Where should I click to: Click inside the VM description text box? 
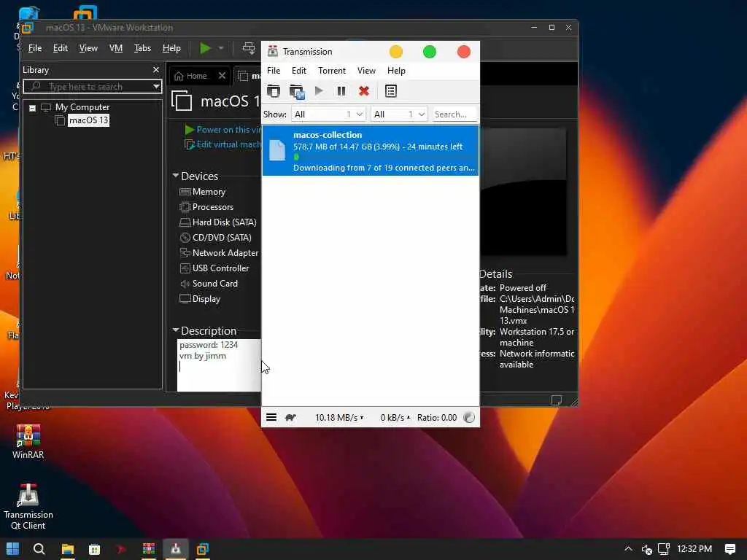[219, 365]
